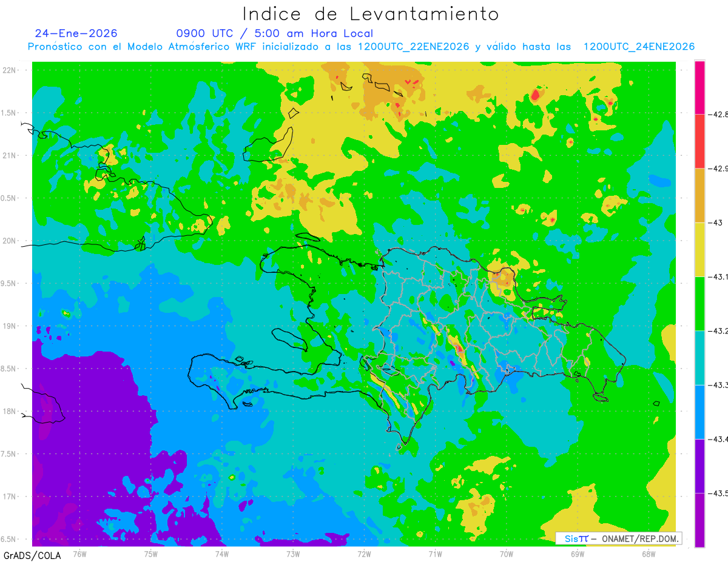Click the Indice de Levantamiento title
Screen dimensions: 728x562
[x=371, y=14]
